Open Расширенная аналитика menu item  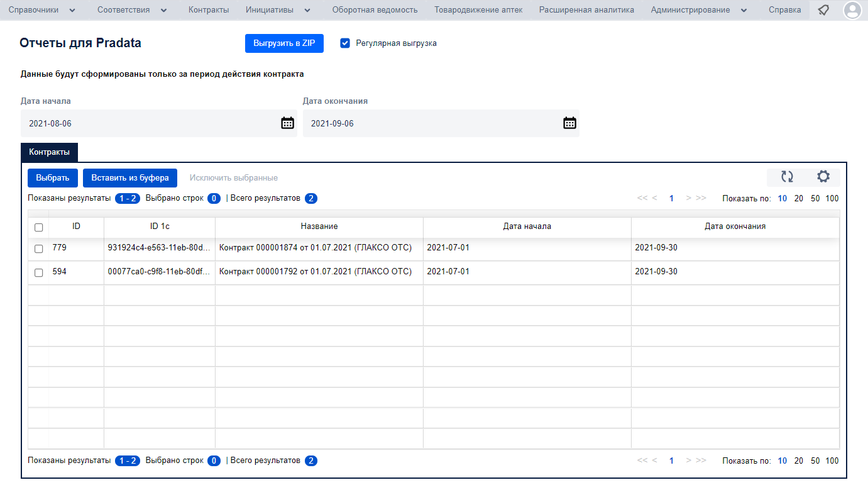(586, 10)
